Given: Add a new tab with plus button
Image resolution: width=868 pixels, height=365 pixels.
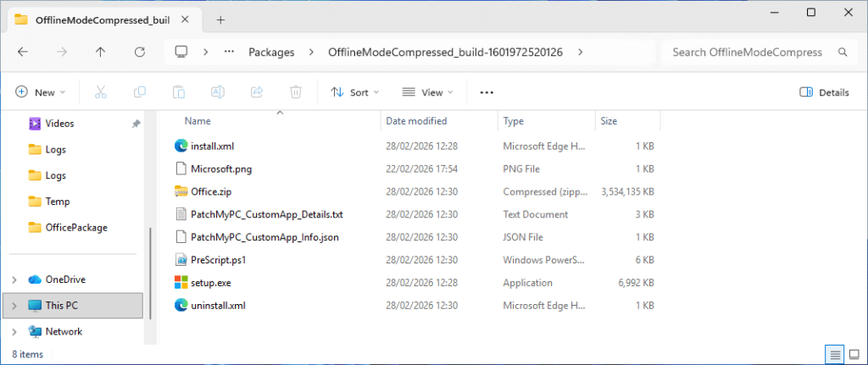Looking at the screenshot, I should coord(220,19).
